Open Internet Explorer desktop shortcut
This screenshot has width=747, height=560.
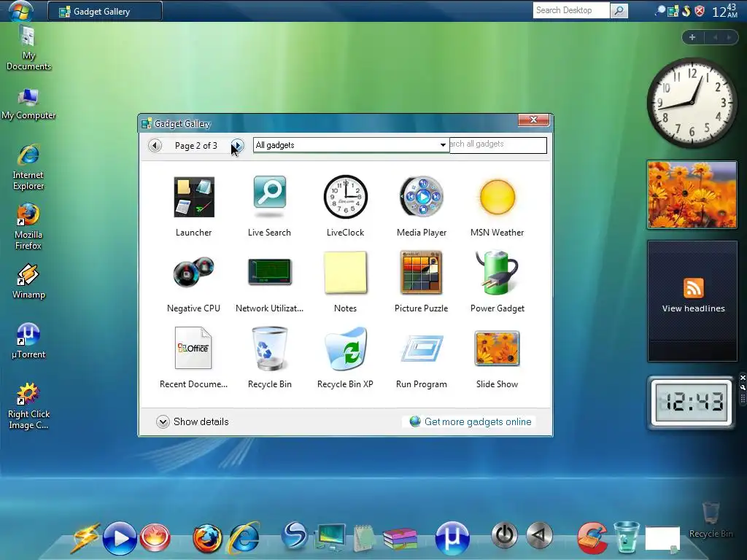click(28, 167)
